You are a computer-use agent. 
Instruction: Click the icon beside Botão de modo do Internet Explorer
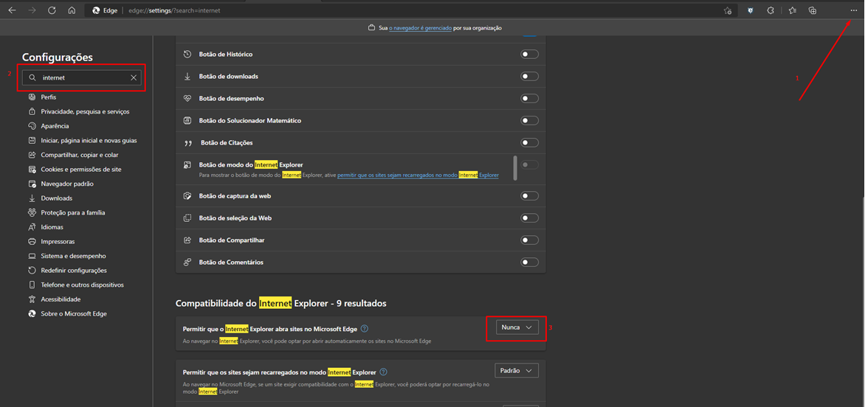tap(187, 165)
